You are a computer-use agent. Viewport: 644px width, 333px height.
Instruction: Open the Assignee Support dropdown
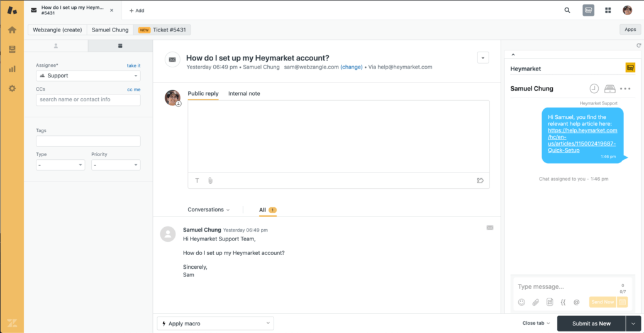[88, 76]
